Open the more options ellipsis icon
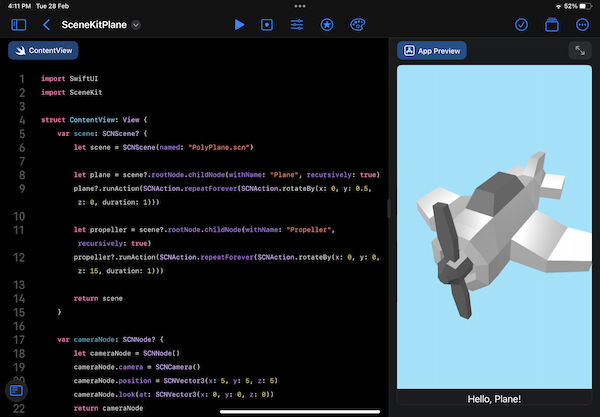The height and width of the screenshot is (417, 600). 582,25
